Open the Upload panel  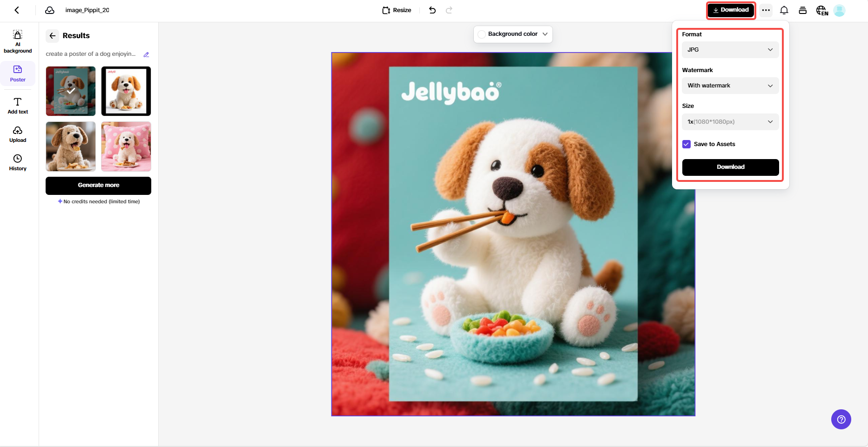18,134
